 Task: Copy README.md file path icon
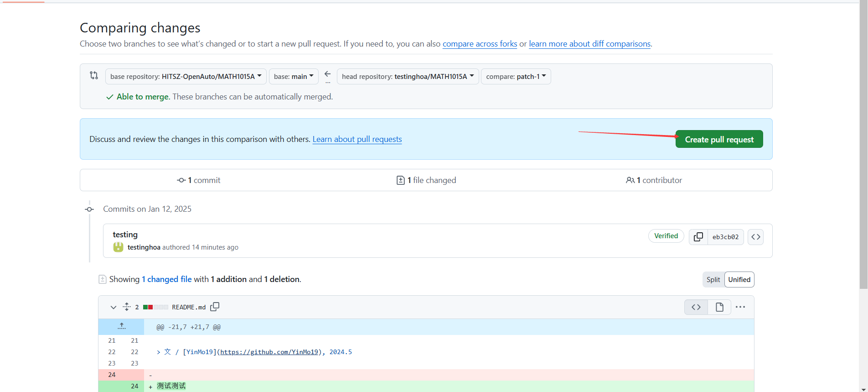click(215, 307)
